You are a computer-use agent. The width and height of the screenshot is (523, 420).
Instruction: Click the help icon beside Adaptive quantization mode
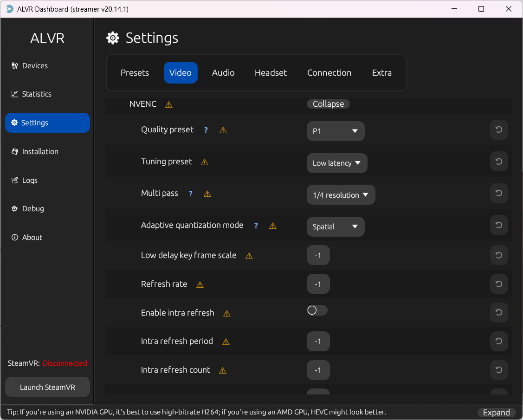pos(256,226)
